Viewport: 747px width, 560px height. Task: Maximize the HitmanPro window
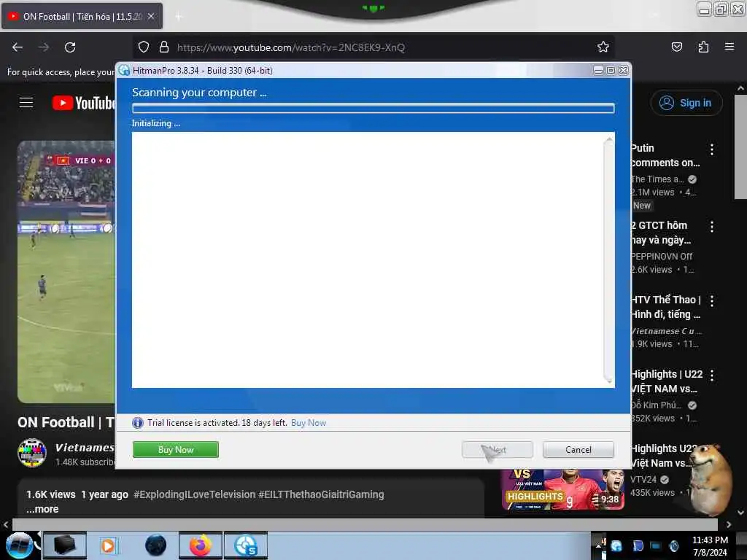point(611,71)
